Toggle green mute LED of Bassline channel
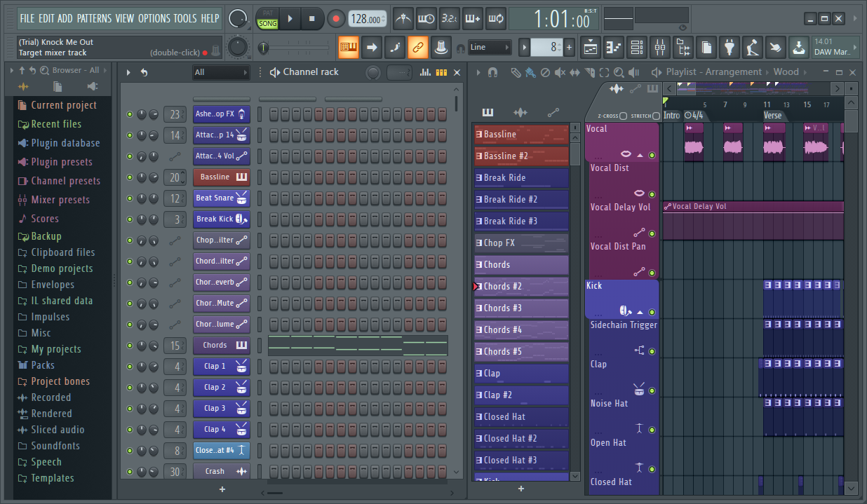This screenshot has height=504, width=867. (x=129, y=177)
